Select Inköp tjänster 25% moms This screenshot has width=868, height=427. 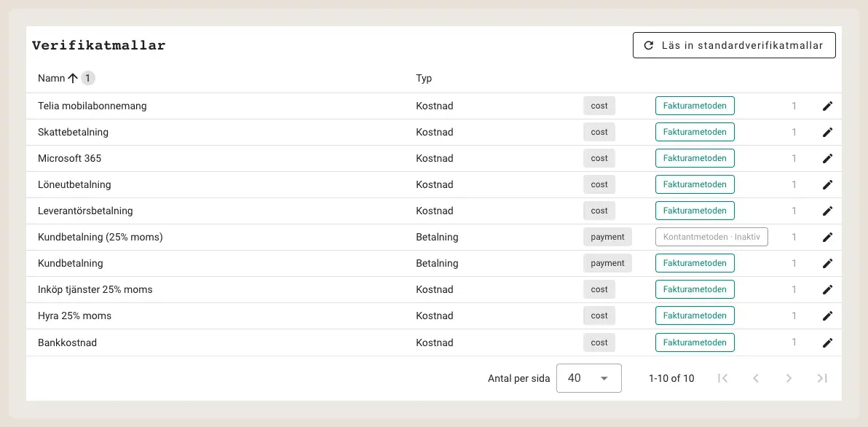click(x=95, y=289)
